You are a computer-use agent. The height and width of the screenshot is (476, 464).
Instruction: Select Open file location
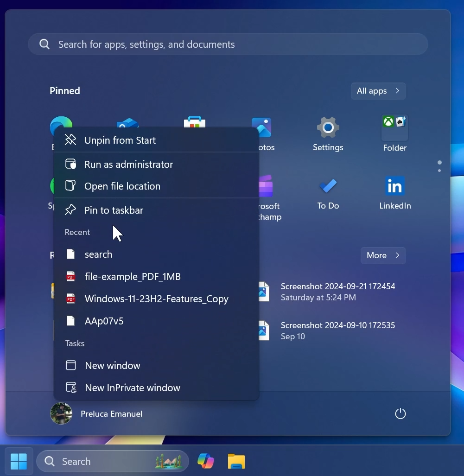point(156,186)
